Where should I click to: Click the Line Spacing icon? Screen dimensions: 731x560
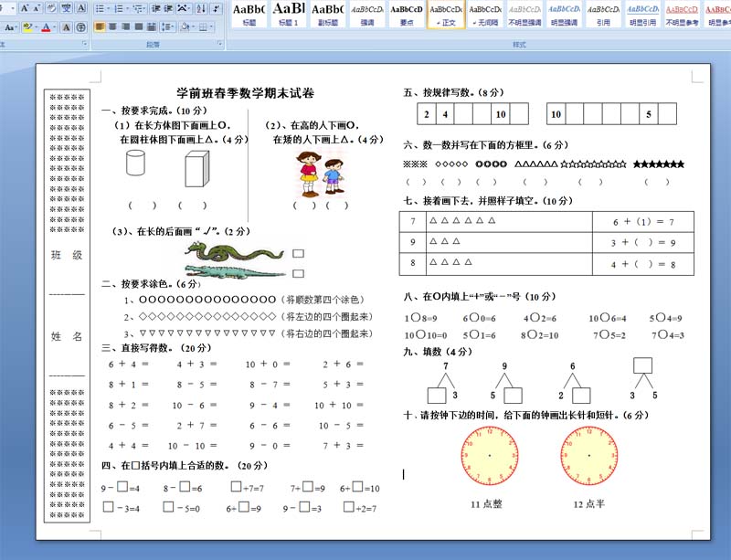(166, 27)
